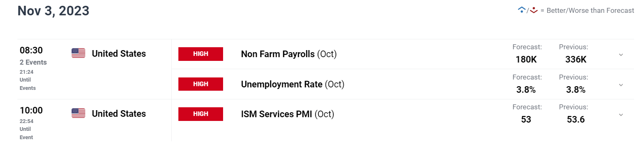Open the Unemployment Rate (Oct) event
644x152 pixels.
point(293,84)
